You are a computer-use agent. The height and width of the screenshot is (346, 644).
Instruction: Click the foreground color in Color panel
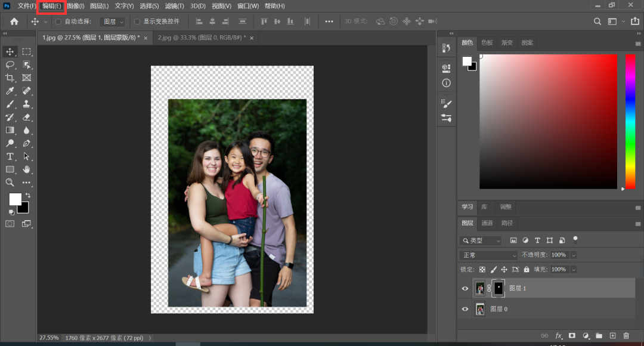click(x=467, y=61)
